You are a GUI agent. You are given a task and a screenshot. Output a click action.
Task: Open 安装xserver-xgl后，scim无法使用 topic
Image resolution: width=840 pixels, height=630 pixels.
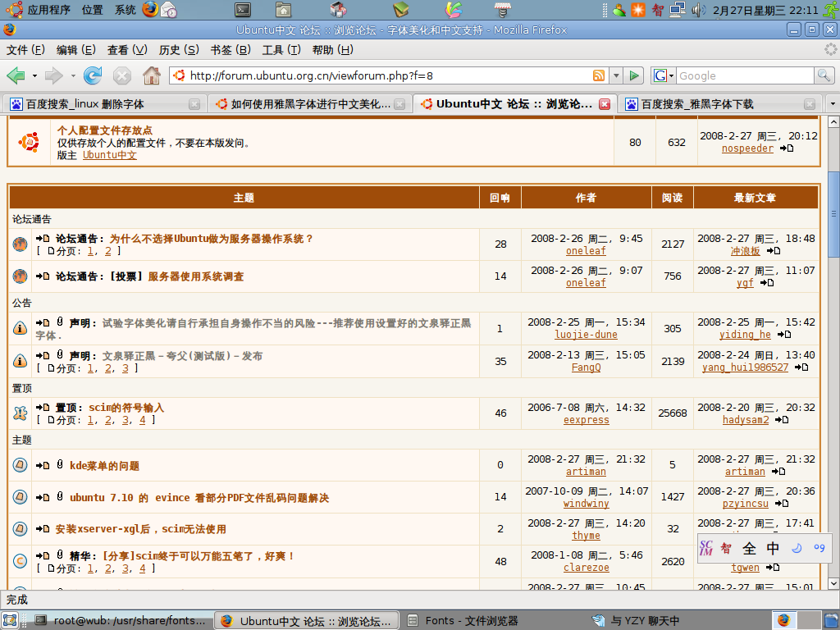pyautogui.click(x=141, y=529)
